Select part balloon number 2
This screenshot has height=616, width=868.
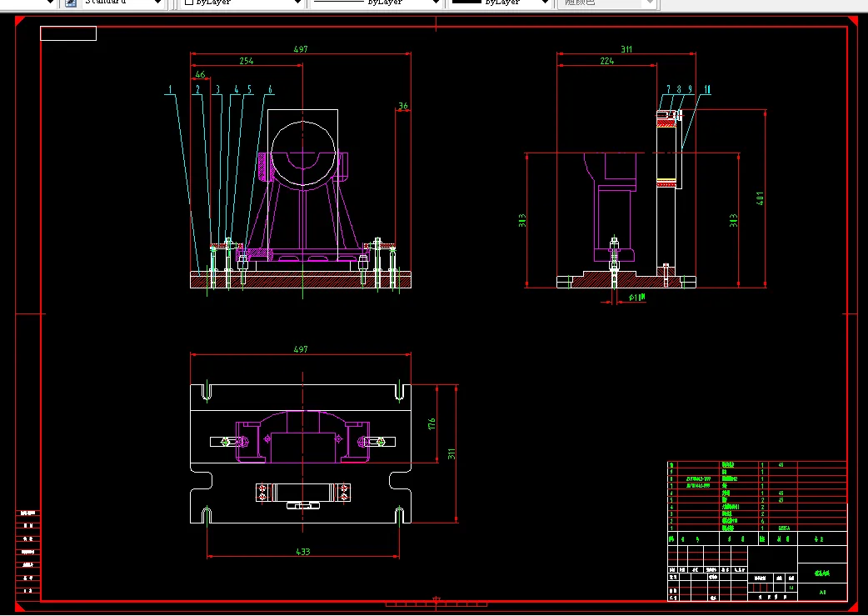pyautogui.click(x=197, y=89)
